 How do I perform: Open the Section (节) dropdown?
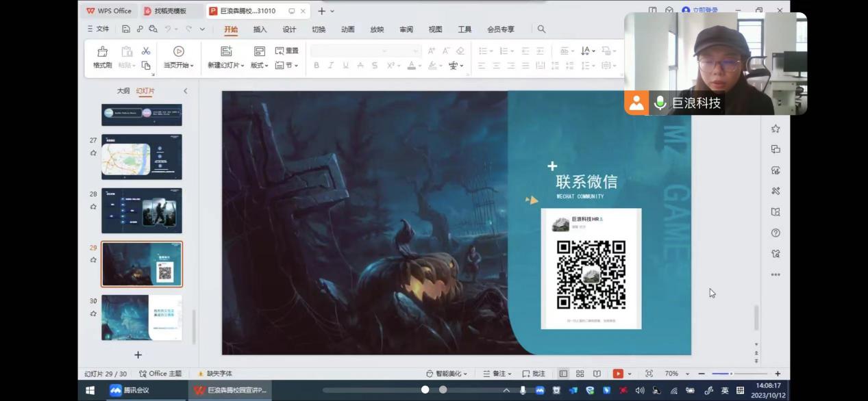click(287, 66)
